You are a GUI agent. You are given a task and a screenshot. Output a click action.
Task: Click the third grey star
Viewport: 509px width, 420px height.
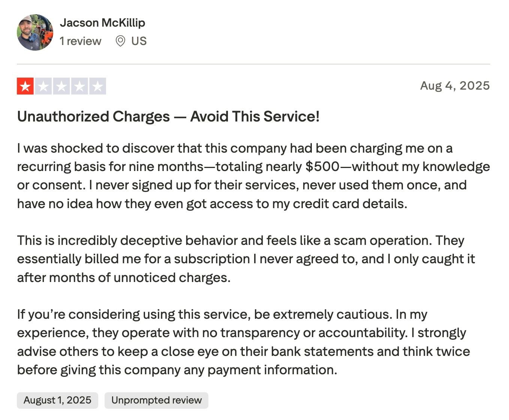[61, 86]
